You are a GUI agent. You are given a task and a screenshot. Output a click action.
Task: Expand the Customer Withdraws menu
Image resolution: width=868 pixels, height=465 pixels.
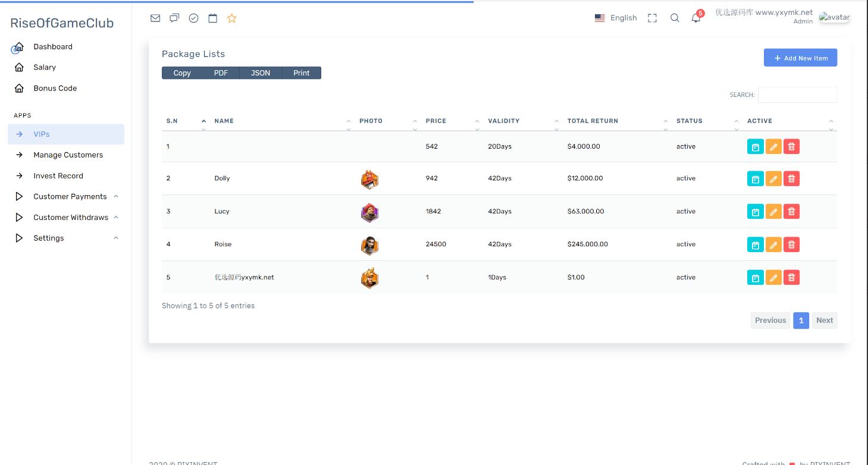[x=71, y=218]
